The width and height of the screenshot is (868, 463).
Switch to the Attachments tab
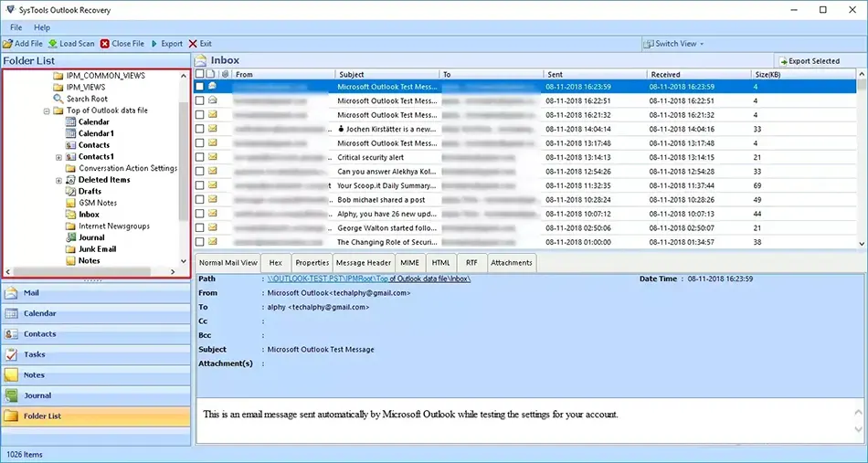pos(512,263)
